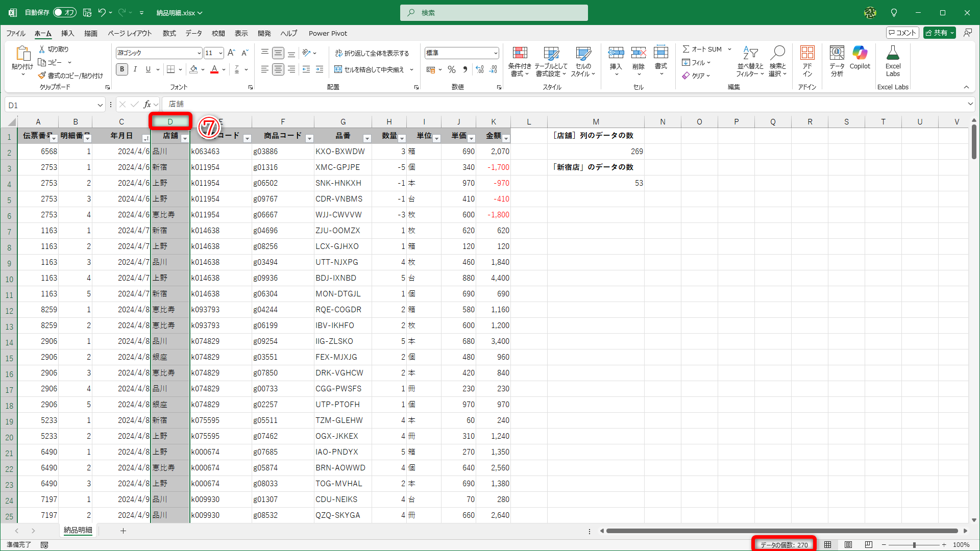Image resolution: width=980 pixels, height=551 pixels.
Task: Click inside the formula bar
Action: tap(357, 105)
